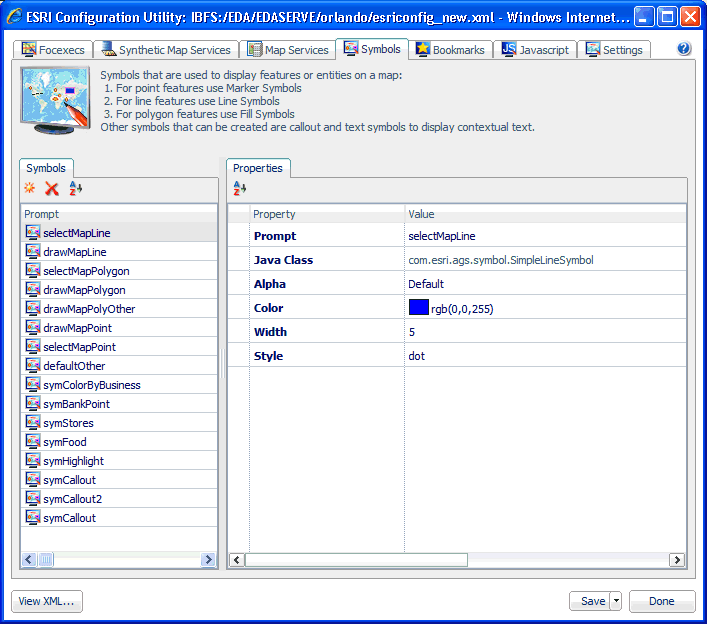707x624 pixels.
Task: Select symBankPoint symbol row
Action: pyautogui.click(x=119, y=404)
